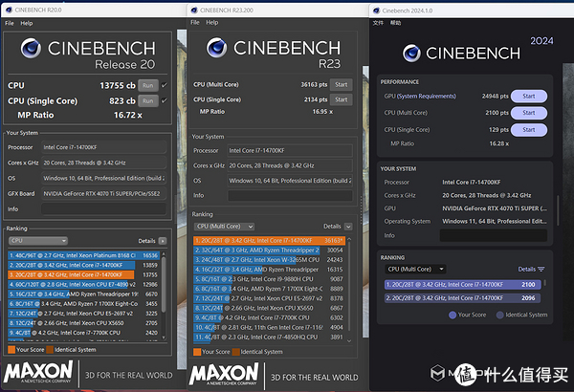The width and height of the screenshot is (574, 392).
Task: Toggle the checkbox beside R20 CPU Run
Action: click(x=165, y=85)
